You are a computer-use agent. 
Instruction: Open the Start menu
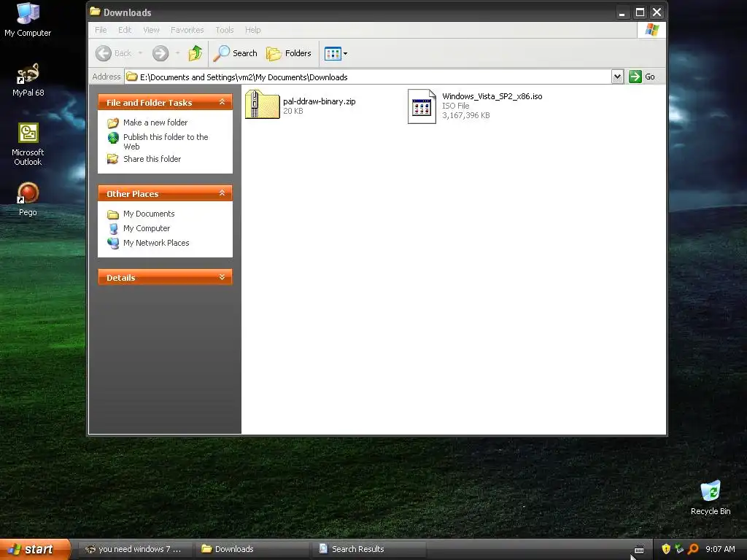click(x=35, y=549)
